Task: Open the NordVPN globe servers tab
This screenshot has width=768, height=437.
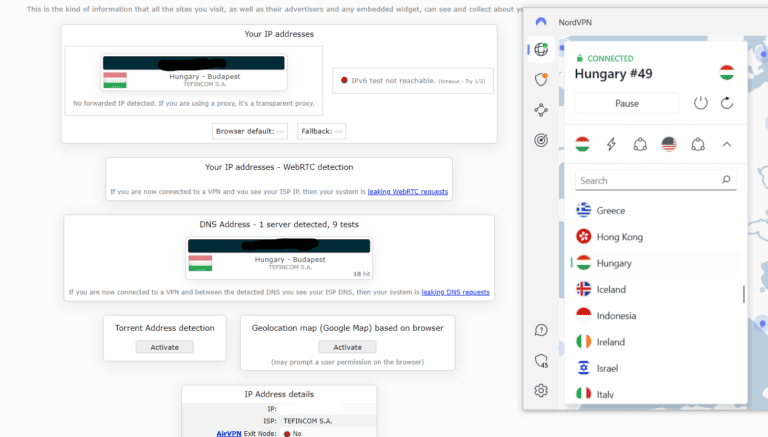Action: point(541,49)
